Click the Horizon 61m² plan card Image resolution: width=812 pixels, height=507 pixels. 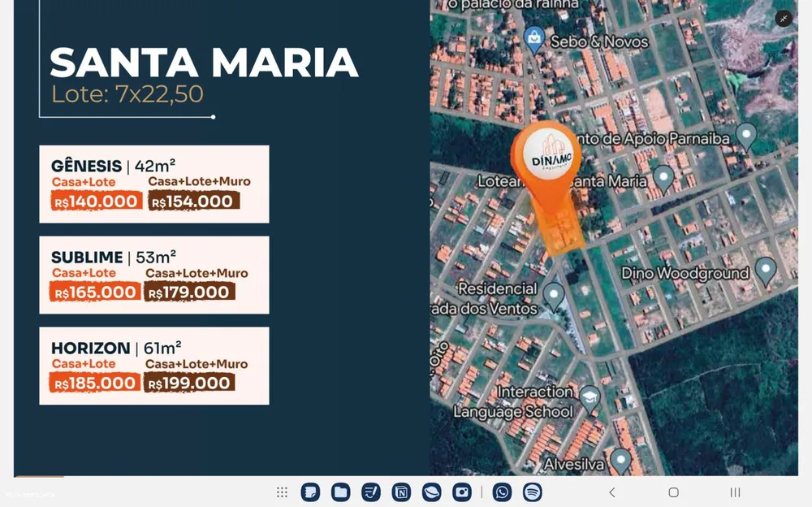coord(154,366)
